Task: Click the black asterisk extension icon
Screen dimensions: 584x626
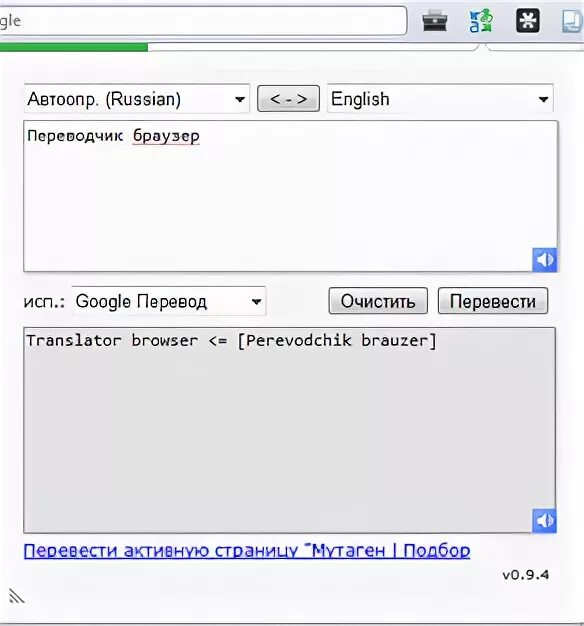Action: click(x=528, y=21)
